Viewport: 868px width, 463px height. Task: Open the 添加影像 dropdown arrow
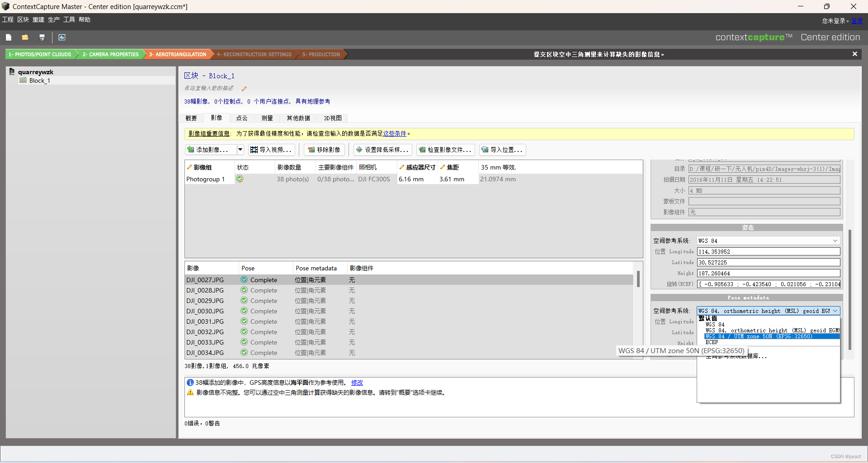tap(240, 150)
